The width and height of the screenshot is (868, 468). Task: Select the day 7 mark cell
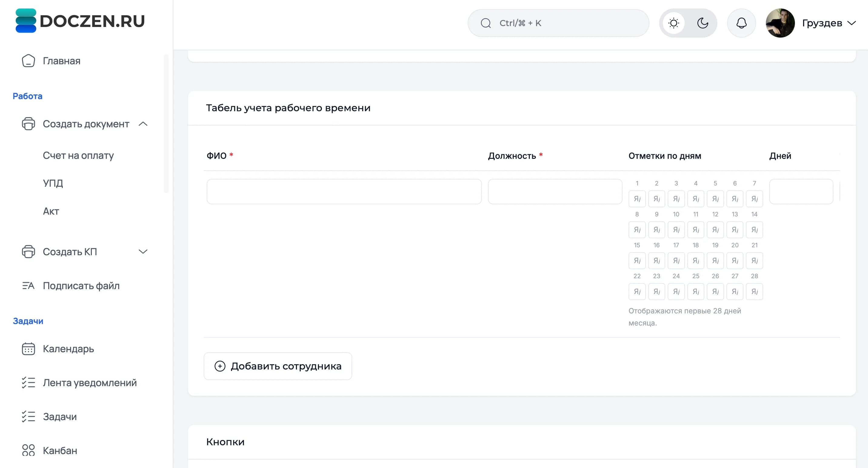pyautogui.click(x=754, y=199)
